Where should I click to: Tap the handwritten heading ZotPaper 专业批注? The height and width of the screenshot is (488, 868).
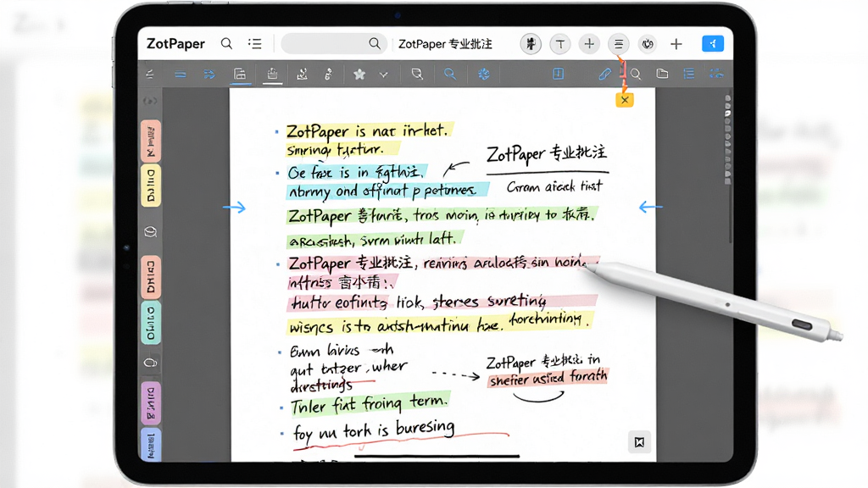click(x=547, y=154)
